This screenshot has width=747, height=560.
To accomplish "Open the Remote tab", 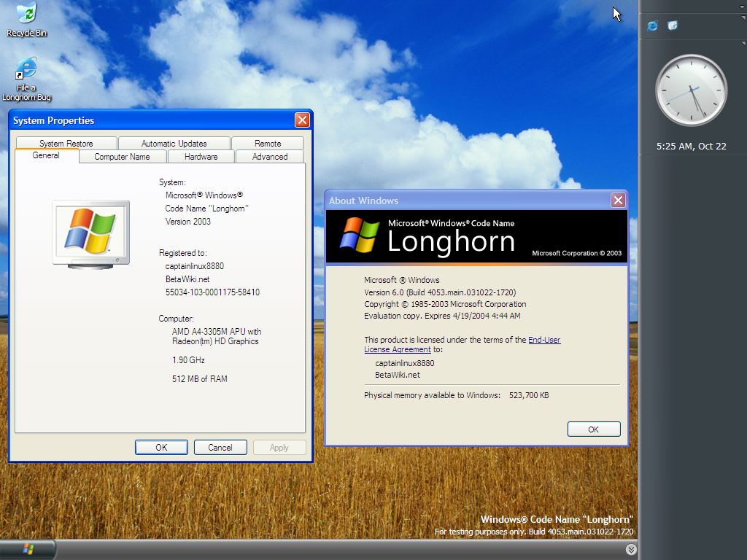I will [x=268, y=144].
